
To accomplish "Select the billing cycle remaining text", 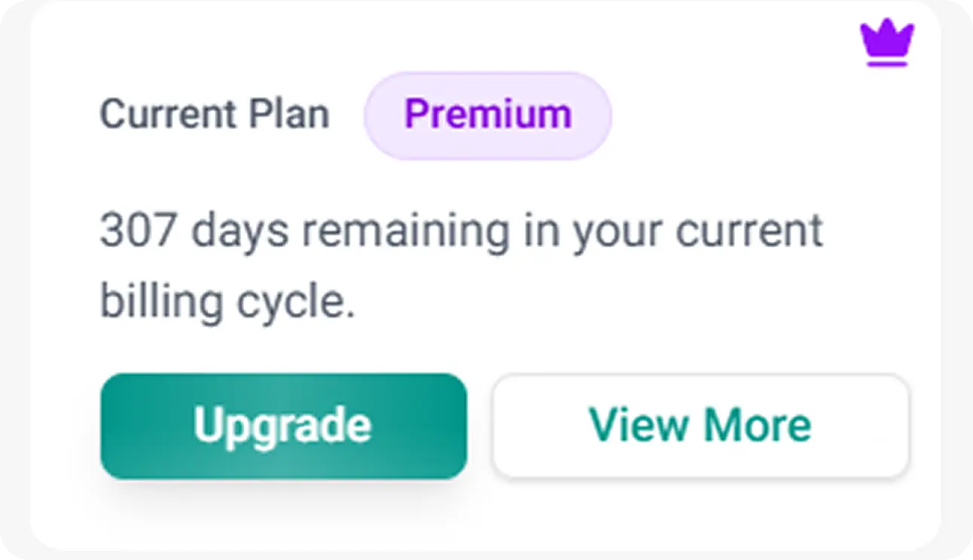I will point(462,263).
